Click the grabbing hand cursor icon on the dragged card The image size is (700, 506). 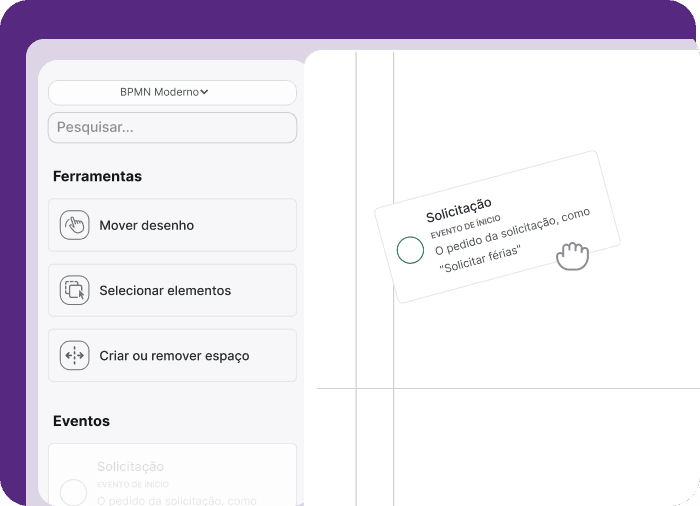click(572, 256)
